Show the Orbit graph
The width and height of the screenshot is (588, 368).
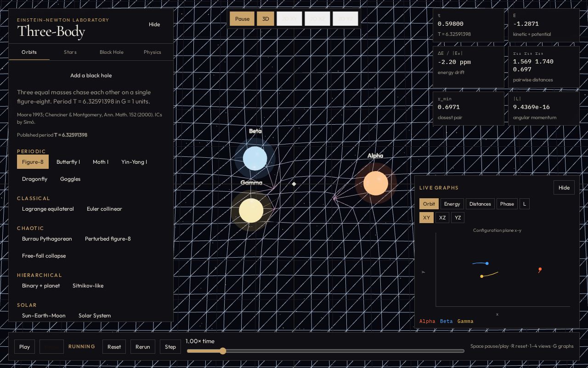coord(429,204)
